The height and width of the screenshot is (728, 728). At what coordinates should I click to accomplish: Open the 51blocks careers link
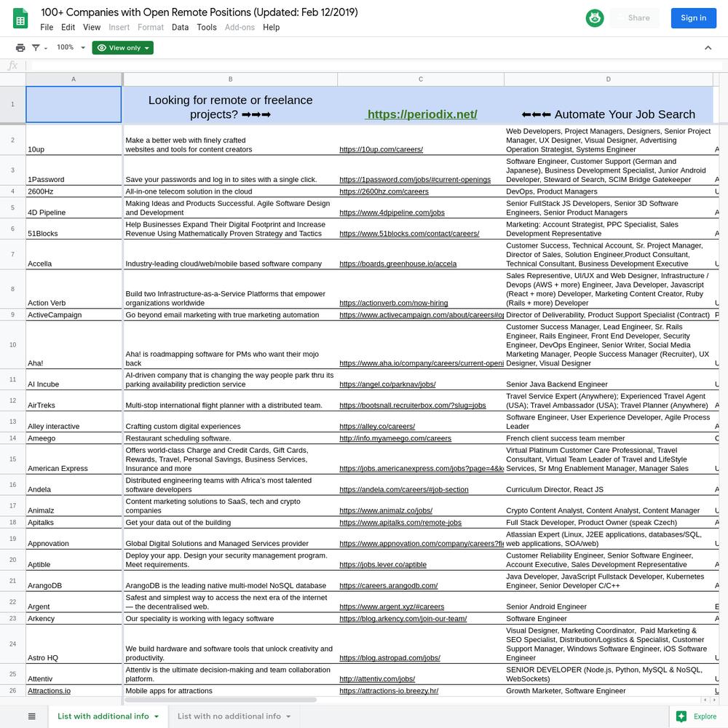(409, 234)
